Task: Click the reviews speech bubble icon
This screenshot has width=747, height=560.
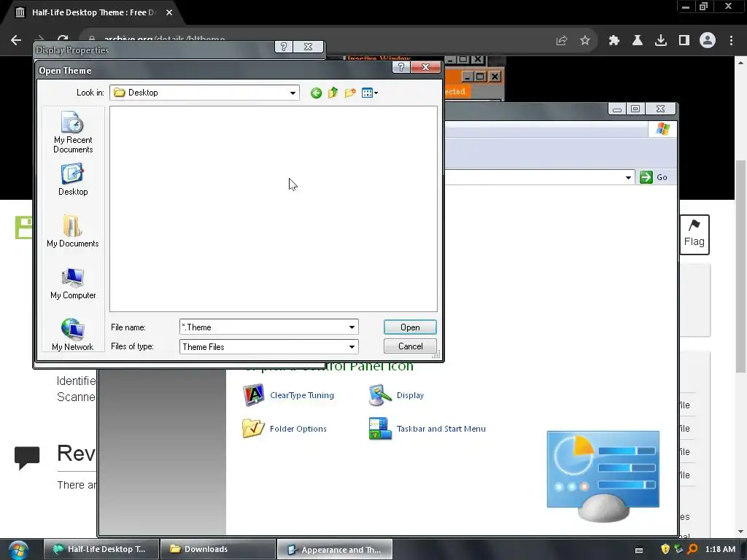Action: coord(27,458)
